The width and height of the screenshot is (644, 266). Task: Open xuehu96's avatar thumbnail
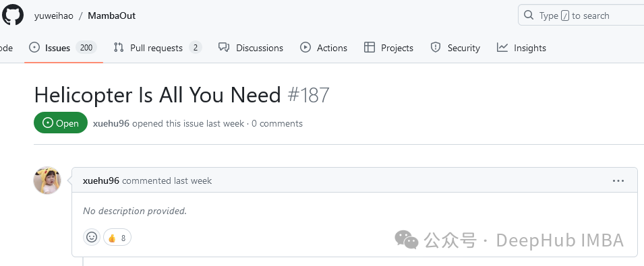click(47, 180)
